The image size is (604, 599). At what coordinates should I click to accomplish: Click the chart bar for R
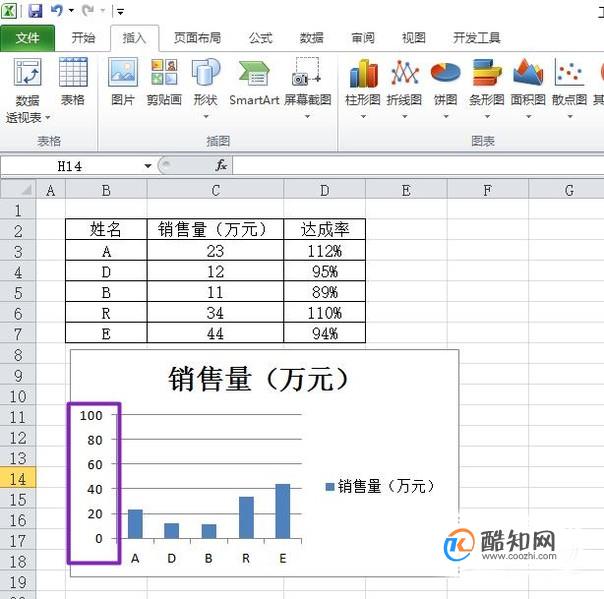click(x=246, y=517)
